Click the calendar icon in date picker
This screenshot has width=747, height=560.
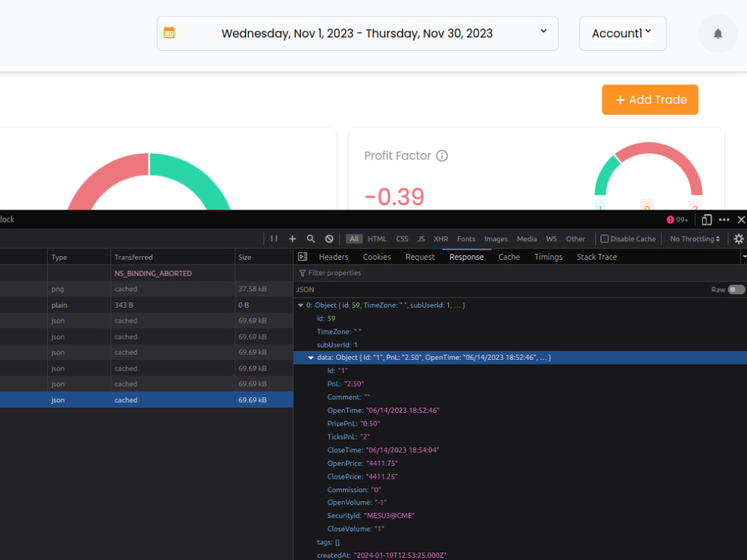169,33
